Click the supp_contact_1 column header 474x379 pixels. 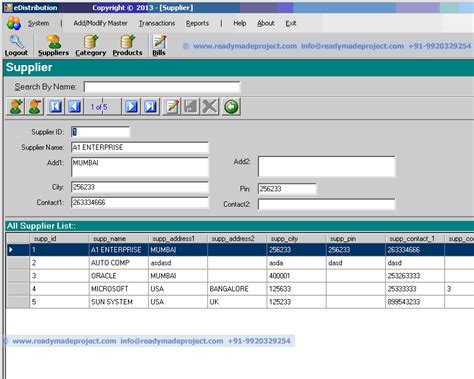[415, 239]
